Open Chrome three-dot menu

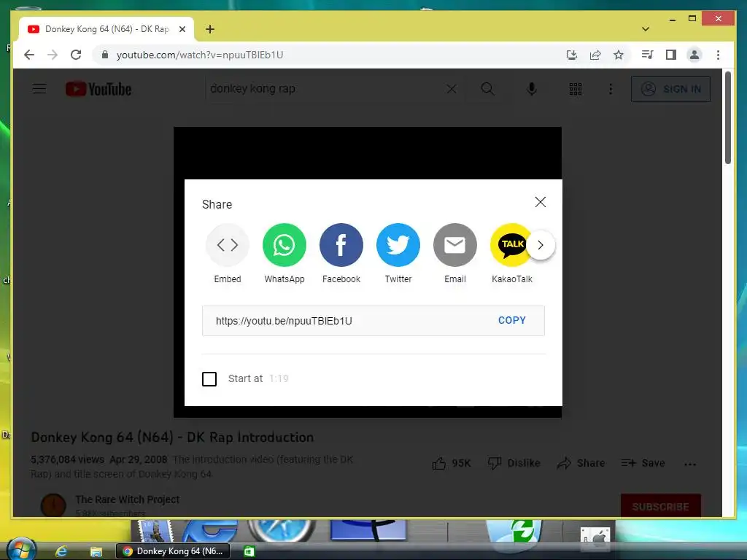(x=718, y=55)
